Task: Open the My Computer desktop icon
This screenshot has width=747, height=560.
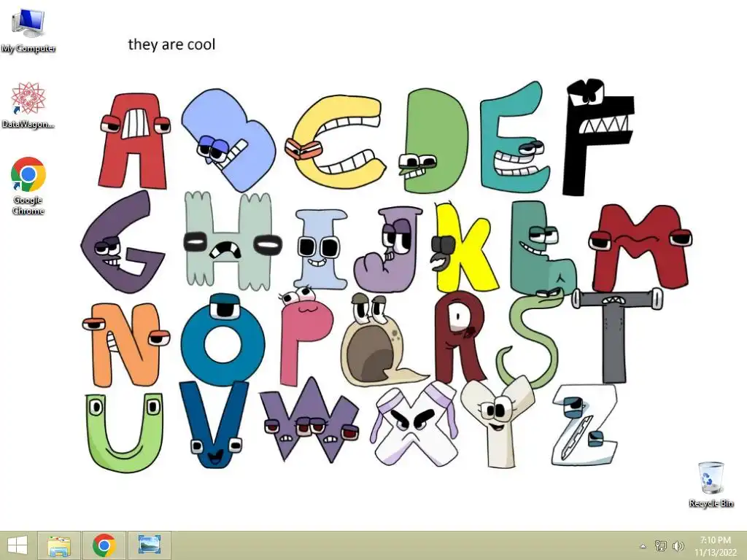Action: (28, 30)
